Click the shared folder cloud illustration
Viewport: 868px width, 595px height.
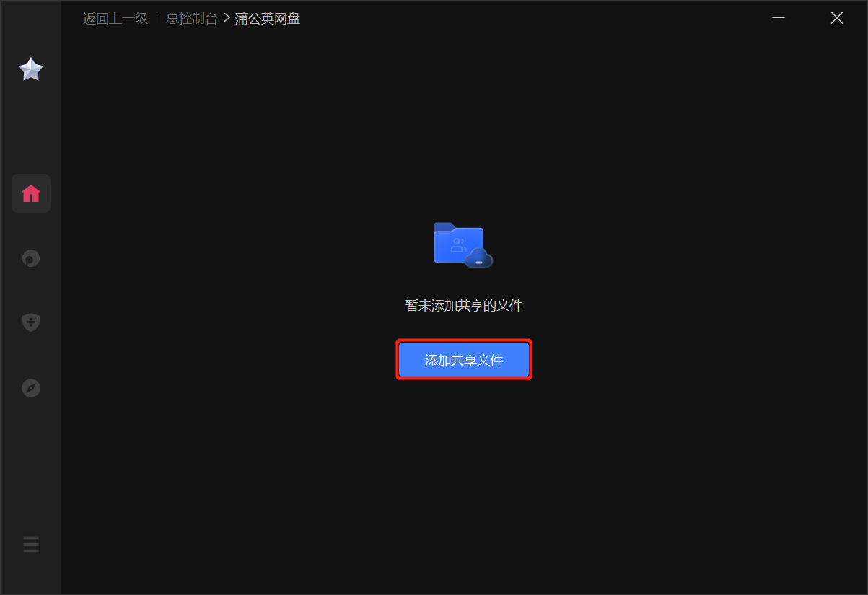point(463,245)
